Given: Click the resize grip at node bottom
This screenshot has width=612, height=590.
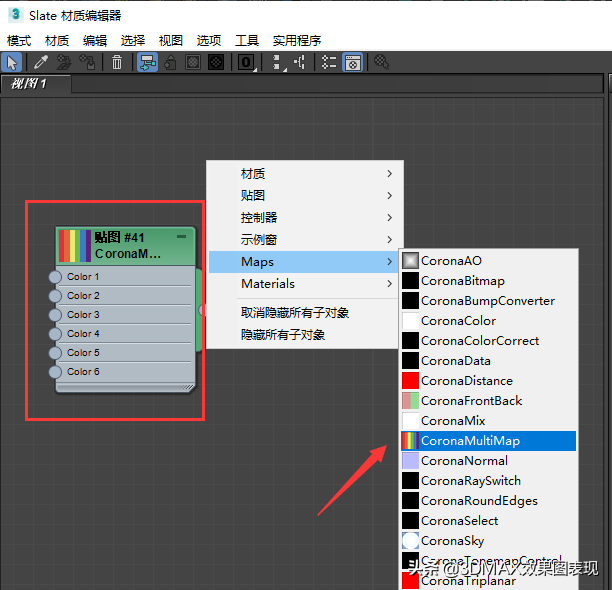Looking at the screenshot, I should (187, 387).
